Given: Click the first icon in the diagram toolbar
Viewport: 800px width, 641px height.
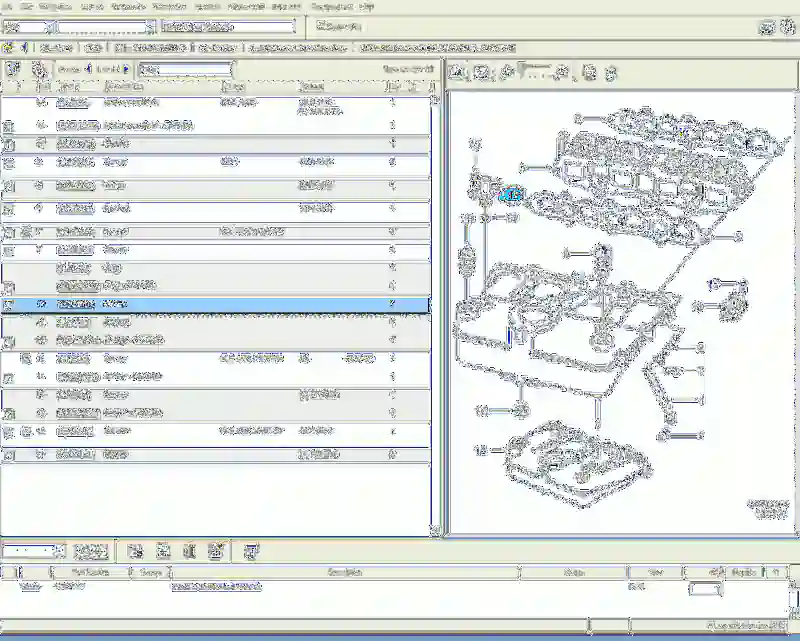Looking at the screenshot, I should click(456, 72).
